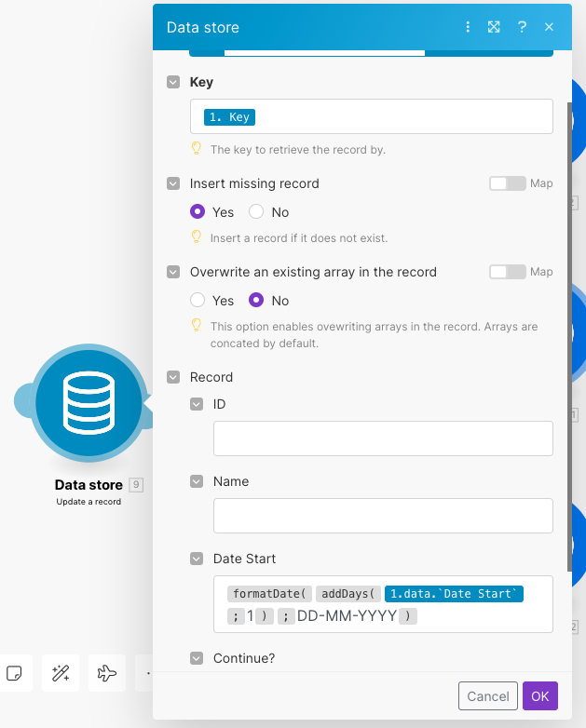Click the dialog vertical scrollbar

point(569,337)
